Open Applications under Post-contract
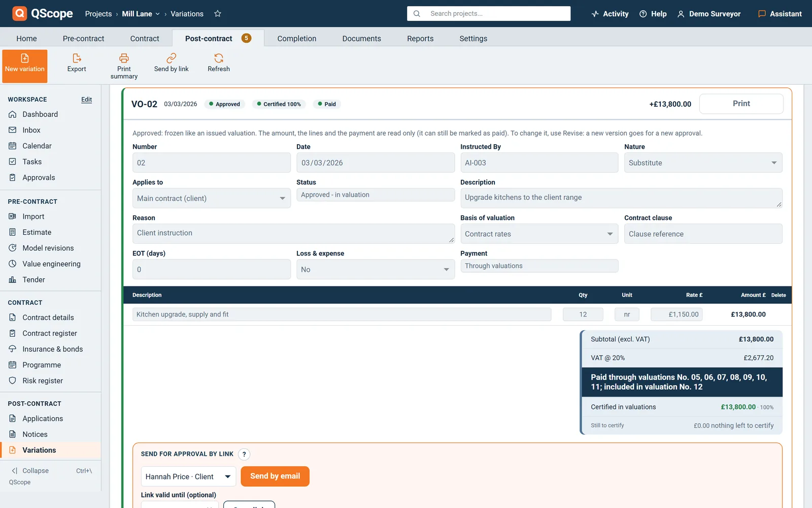 point(50,419)
